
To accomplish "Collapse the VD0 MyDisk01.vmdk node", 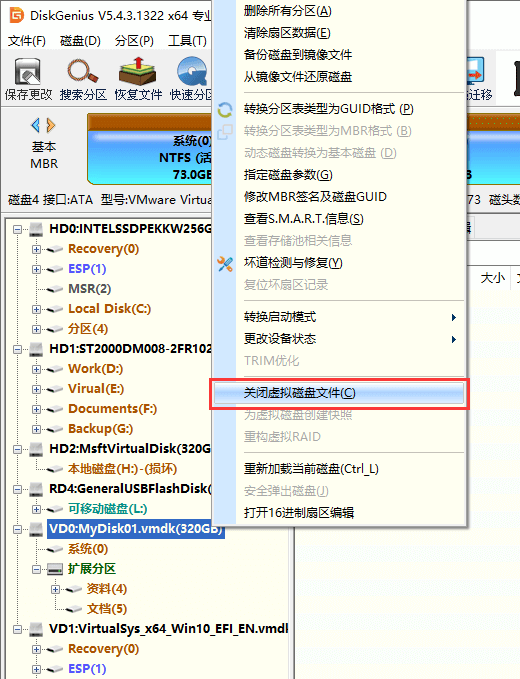I will (x=17, y=529).
